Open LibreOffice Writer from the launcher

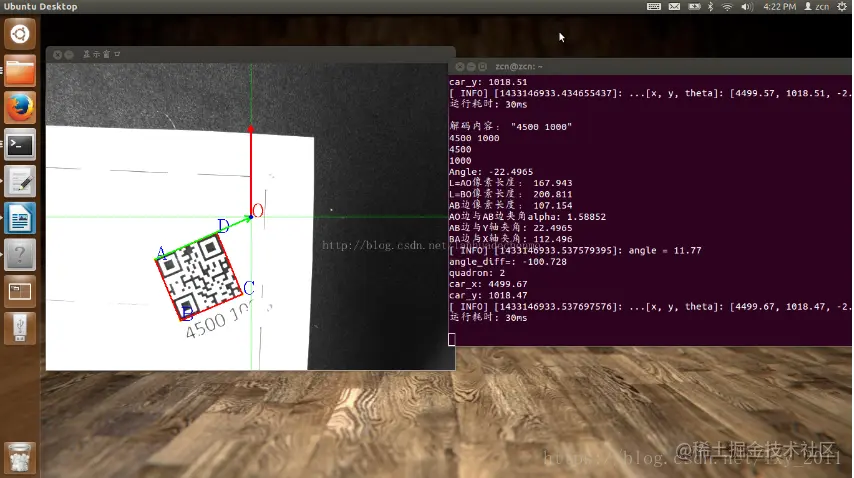(20, 218)
